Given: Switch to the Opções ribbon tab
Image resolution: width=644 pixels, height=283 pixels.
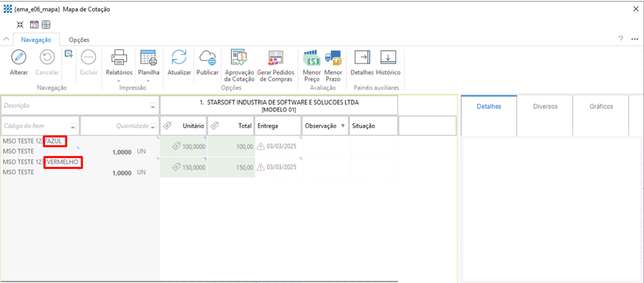Looking at the screenshot, I should tap(79, 40).
